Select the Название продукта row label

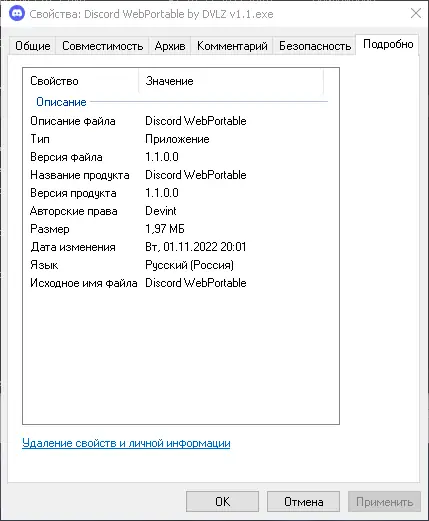80,175
